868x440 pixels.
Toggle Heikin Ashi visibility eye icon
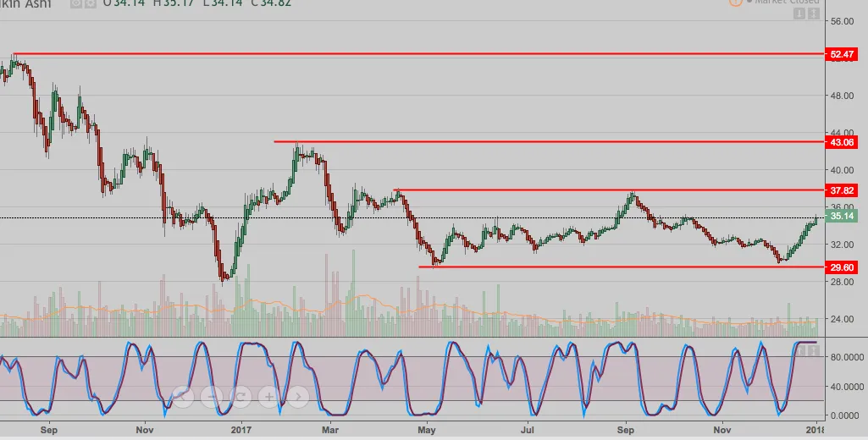76,3
